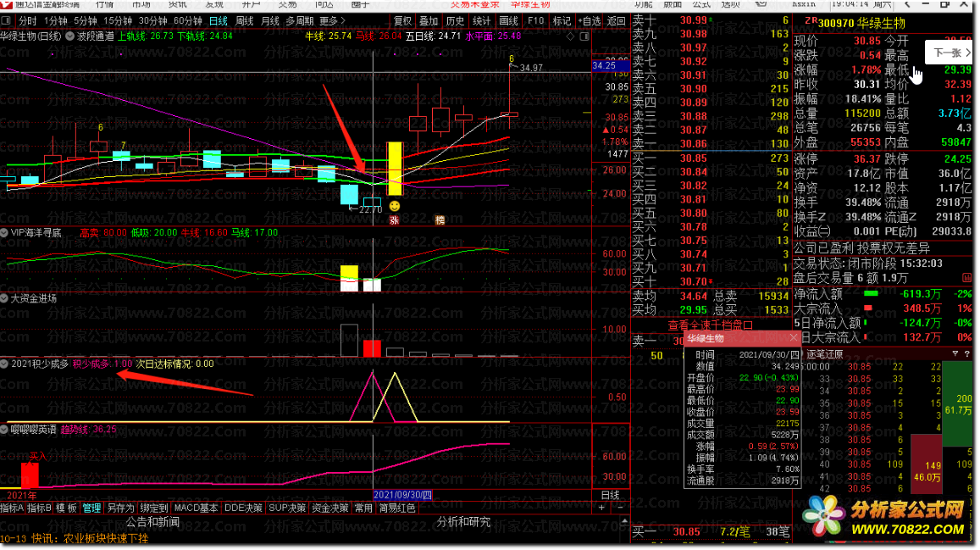This screenshot has width=980, height=550.
Task: Click the smiley face marker on chart
Action: tap(395, 206)
